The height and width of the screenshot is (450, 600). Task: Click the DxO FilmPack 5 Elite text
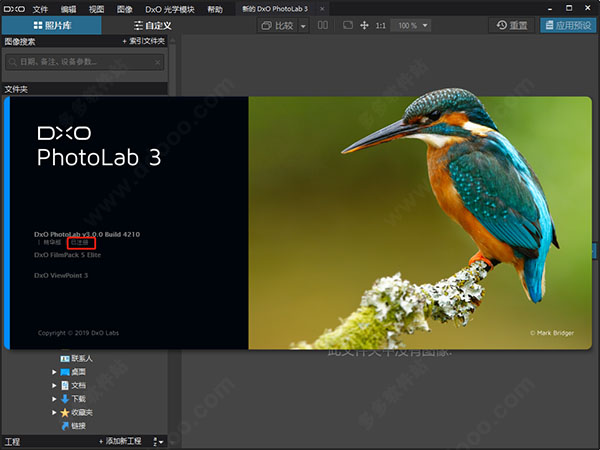tap(67, 255)
